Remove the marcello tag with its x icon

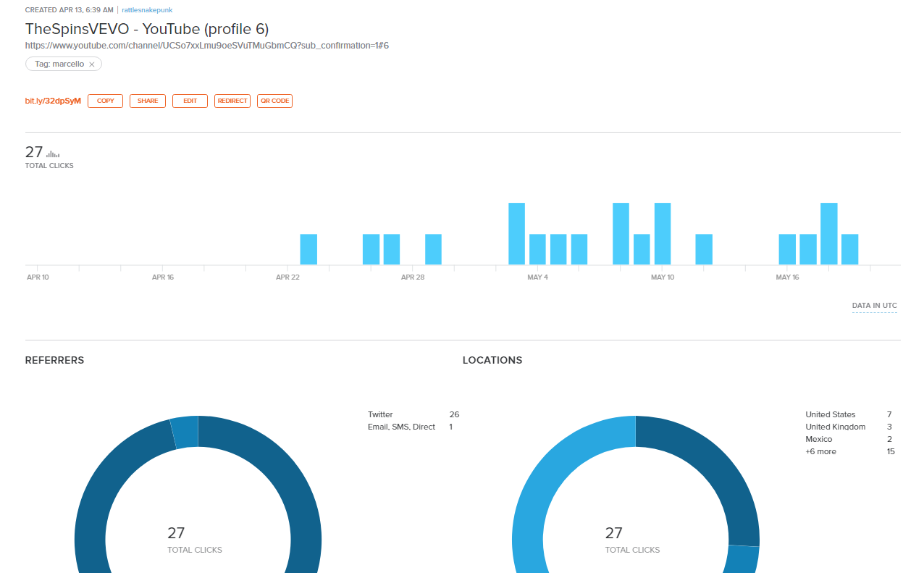(92, 64)
